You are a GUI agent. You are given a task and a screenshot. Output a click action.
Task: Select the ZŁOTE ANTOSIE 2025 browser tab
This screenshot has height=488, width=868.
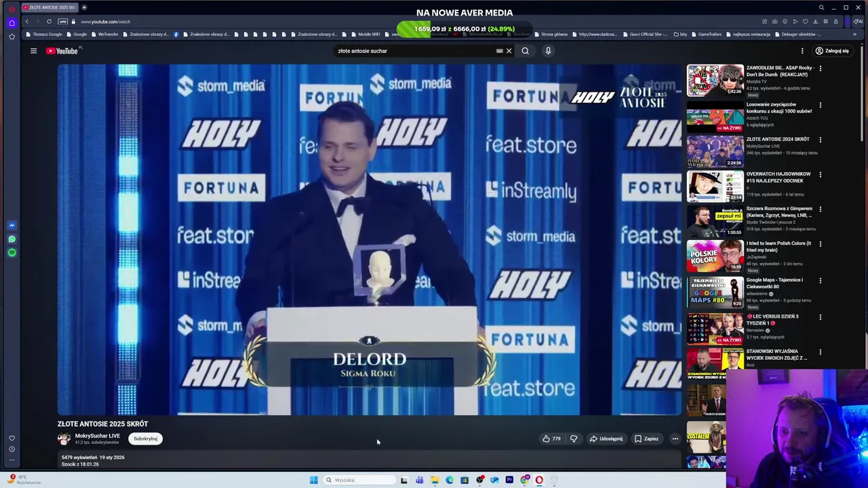coord(50,7)
